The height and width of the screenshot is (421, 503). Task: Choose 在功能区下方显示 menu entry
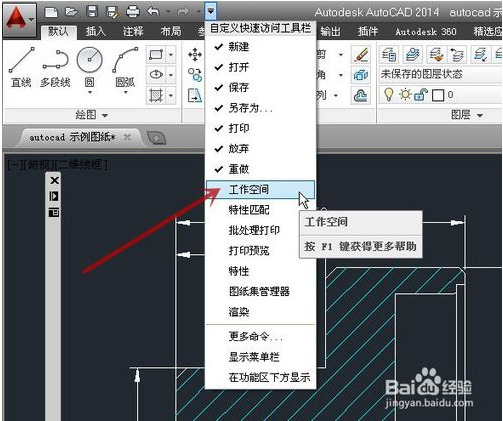[260, 377]
